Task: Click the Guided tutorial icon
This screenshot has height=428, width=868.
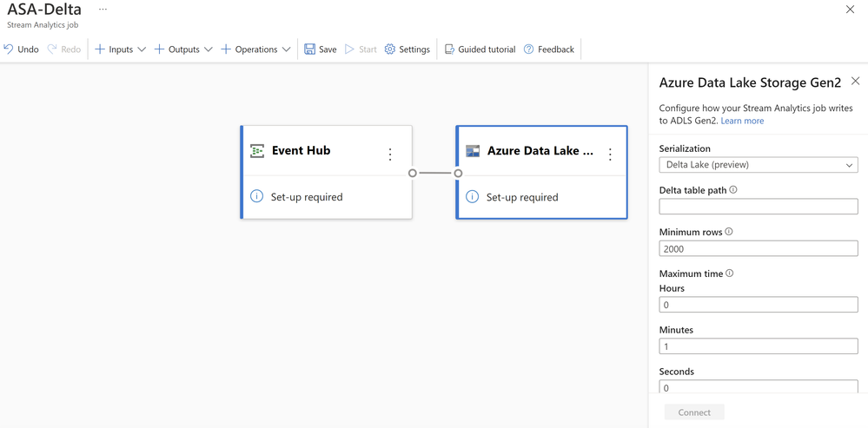Action: point(450,49)
